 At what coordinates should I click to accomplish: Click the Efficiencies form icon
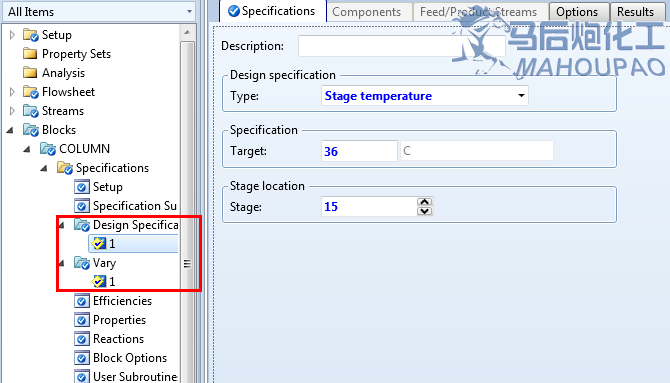[x=82, y=301]
